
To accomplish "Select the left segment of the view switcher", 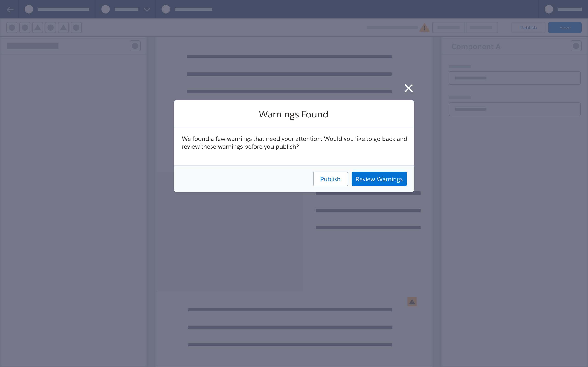I will coord(448,28).
